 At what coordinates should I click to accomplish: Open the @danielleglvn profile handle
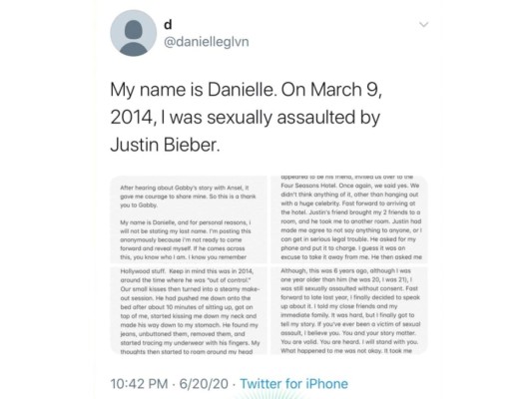tap(207, 42)
